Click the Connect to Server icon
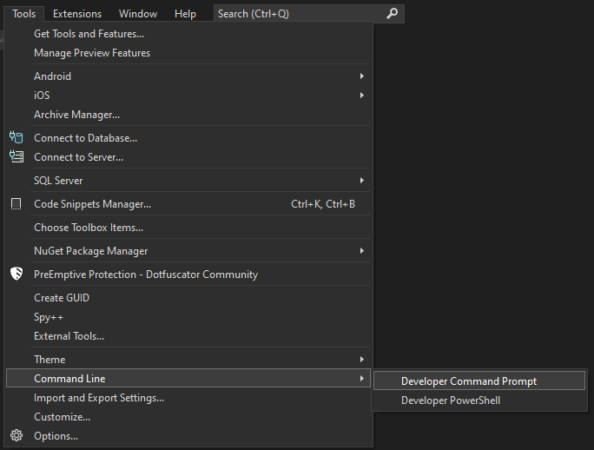Image resolution: width=594 pixels, height=450 pixels. [x=16, y=157]
